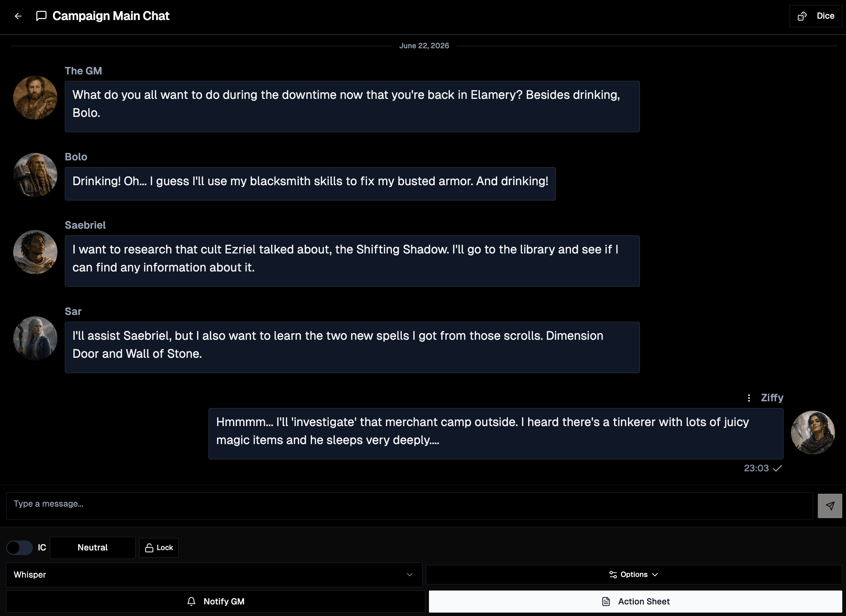Go back using the left arrow icon

(x=18, y=16)
